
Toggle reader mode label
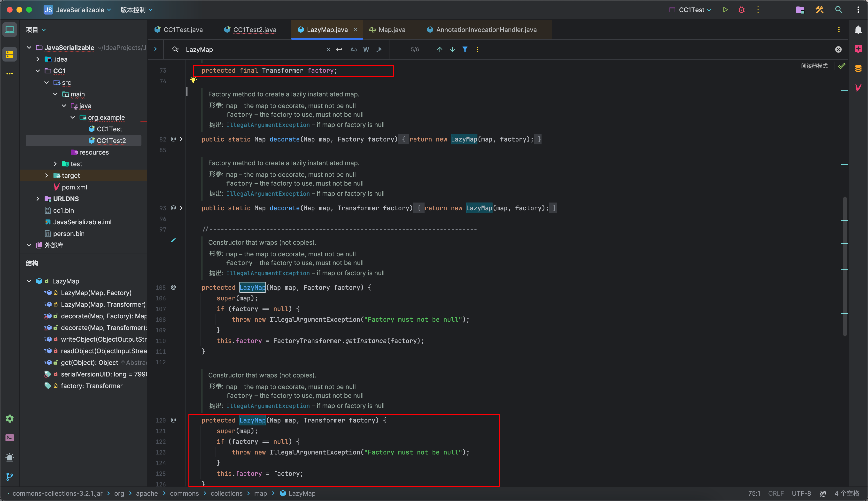coord(814,66)
